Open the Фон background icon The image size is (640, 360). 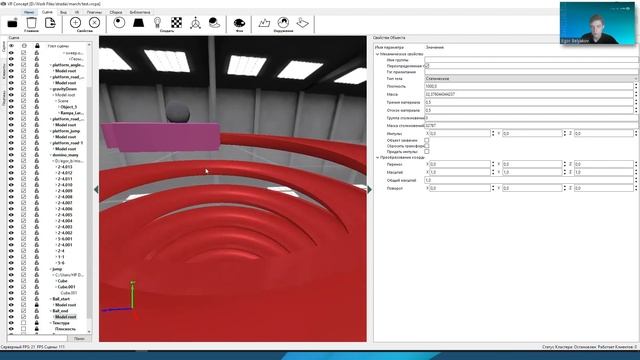tap(239, 23)
